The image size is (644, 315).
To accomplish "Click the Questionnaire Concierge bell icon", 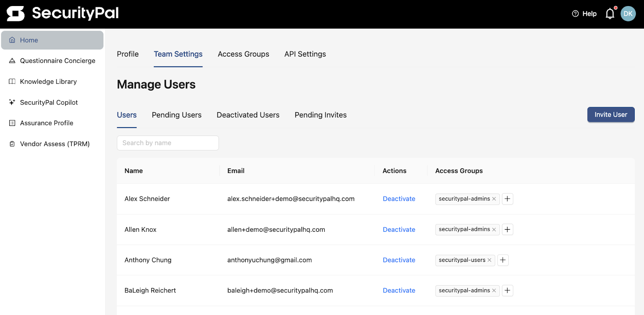I will (x=12, y=61).
